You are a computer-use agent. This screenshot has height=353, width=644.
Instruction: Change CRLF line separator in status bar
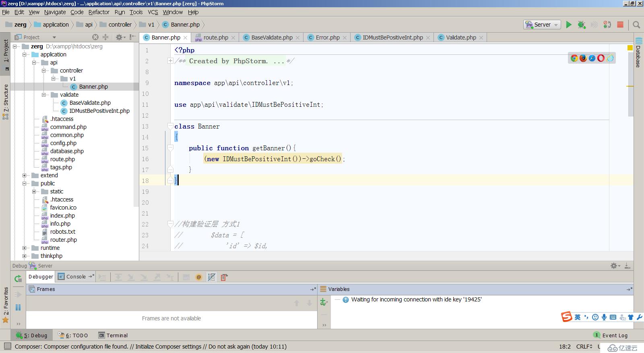tap(584, 347)
